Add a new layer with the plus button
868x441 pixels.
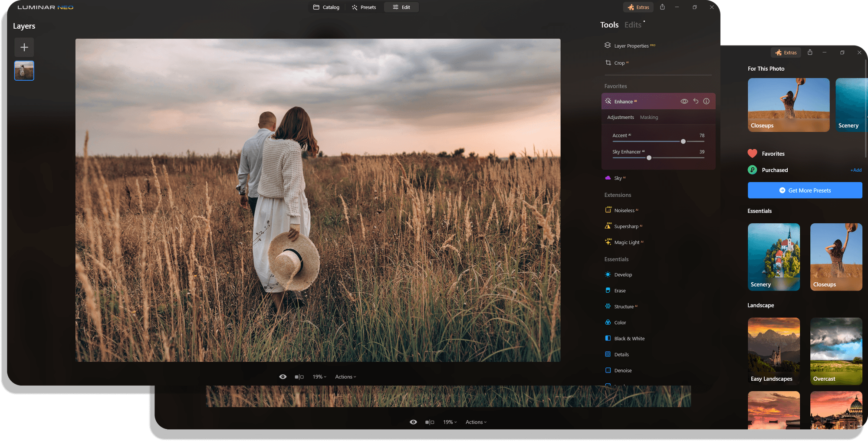click(x=24, y=47)
